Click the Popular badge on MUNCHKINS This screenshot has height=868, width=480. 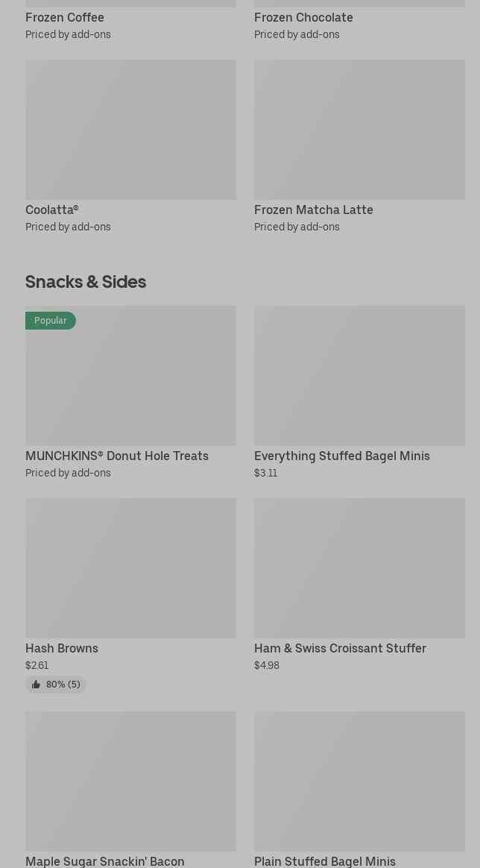51,321
